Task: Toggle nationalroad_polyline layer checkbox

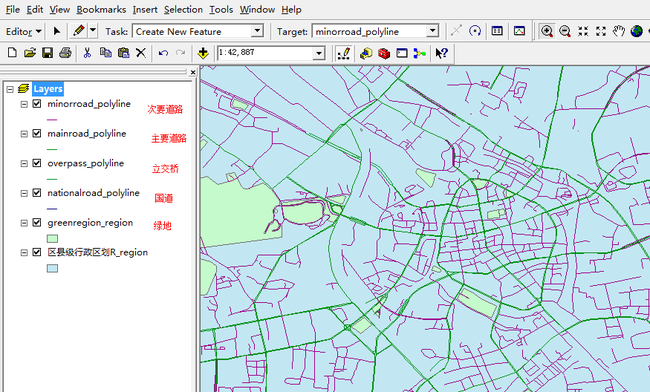Action: click(x=37, y=193)
